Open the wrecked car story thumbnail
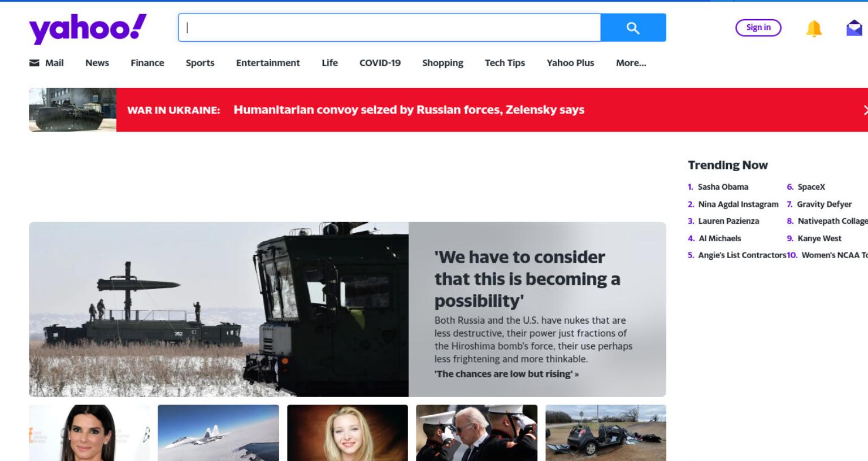868x461 pixels. [606, 433]
